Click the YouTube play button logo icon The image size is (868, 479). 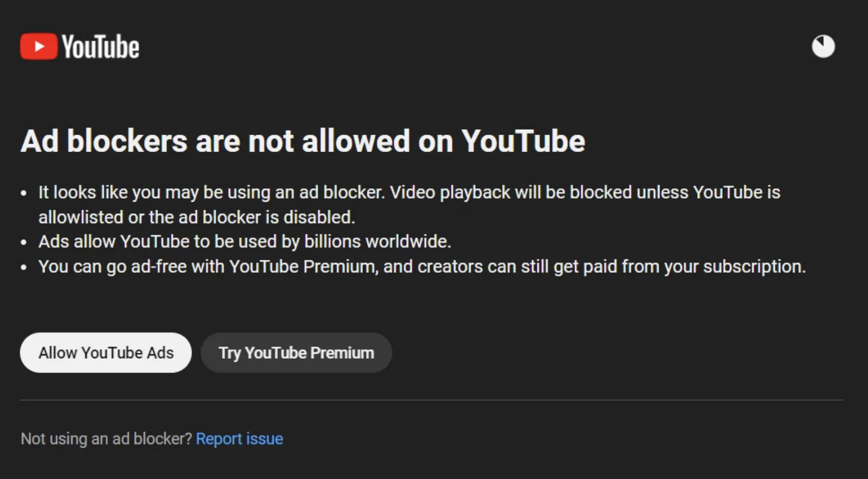click(x=38, y=46)
